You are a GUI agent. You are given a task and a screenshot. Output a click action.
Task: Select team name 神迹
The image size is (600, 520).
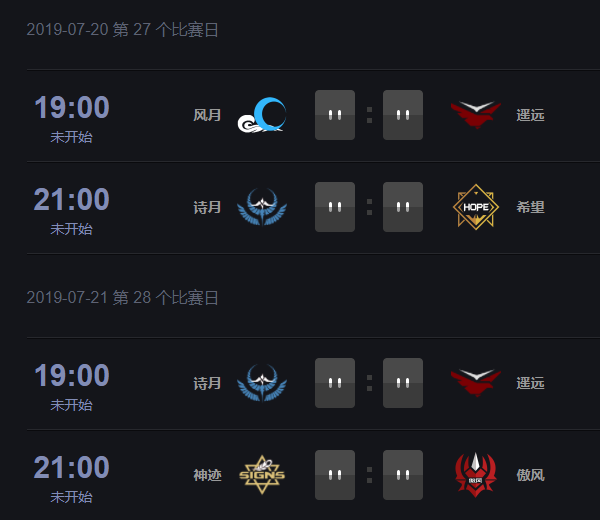(207, 475)
